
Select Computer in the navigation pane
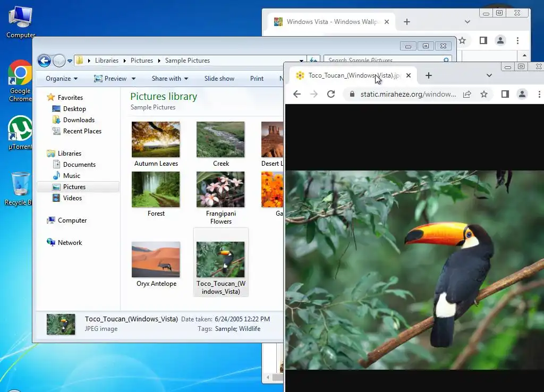[66, 220]
